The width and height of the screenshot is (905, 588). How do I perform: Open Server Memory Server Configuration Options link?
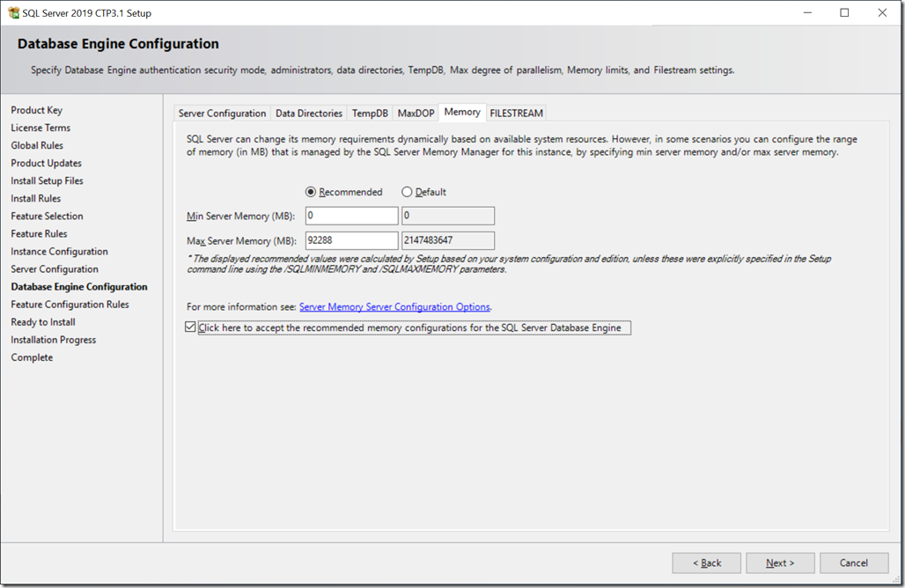394,307
